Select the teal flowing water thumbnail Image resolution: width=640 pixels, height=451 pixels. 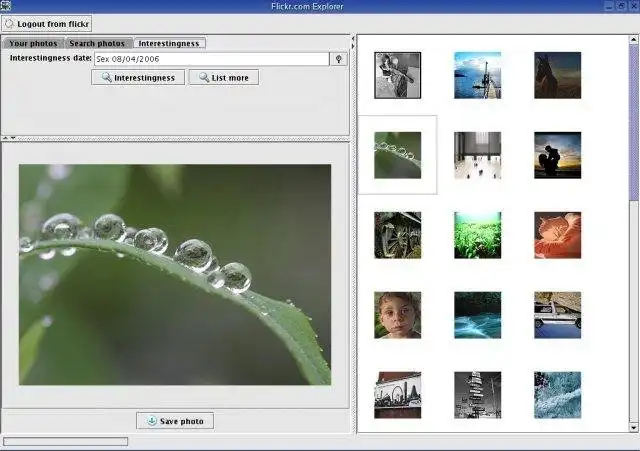(x=478, y=315)
